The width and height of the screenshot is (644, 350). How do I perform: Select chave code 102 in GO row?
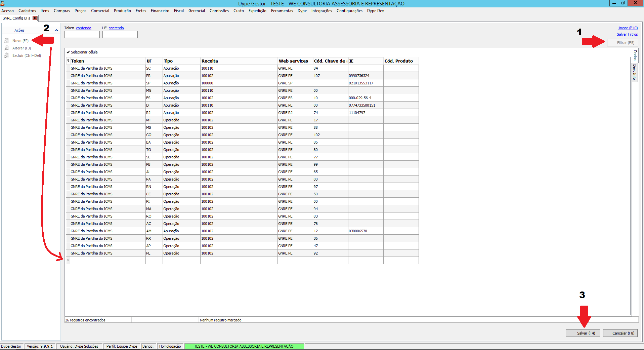pos(331,135)
